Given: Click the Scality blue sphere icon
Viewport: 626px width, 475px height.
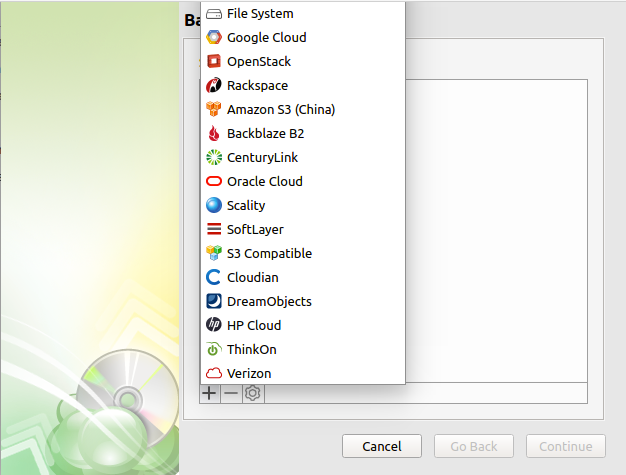Looking at the screenshot, I should pyautogui.click(x=213, y=206).
